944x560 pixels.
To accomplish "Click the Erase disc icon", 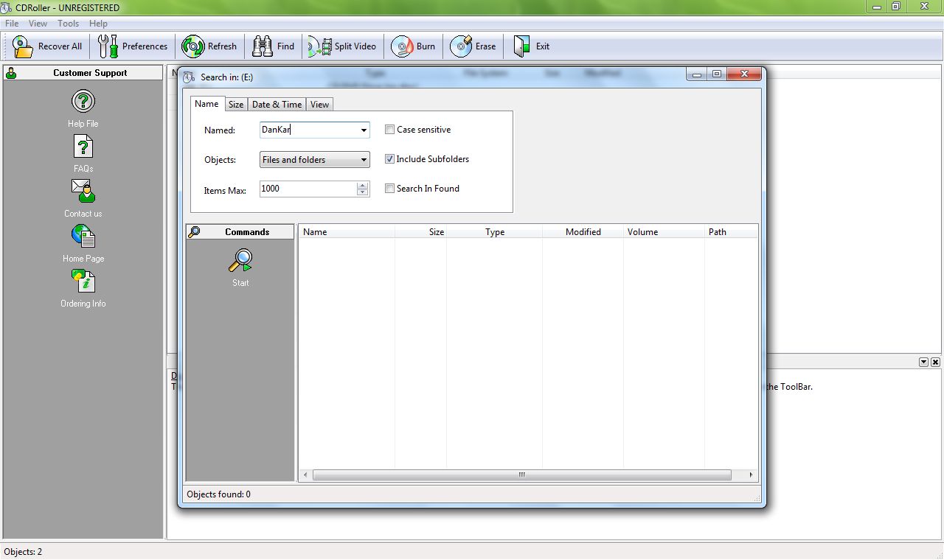I will [x=461, y=46].
